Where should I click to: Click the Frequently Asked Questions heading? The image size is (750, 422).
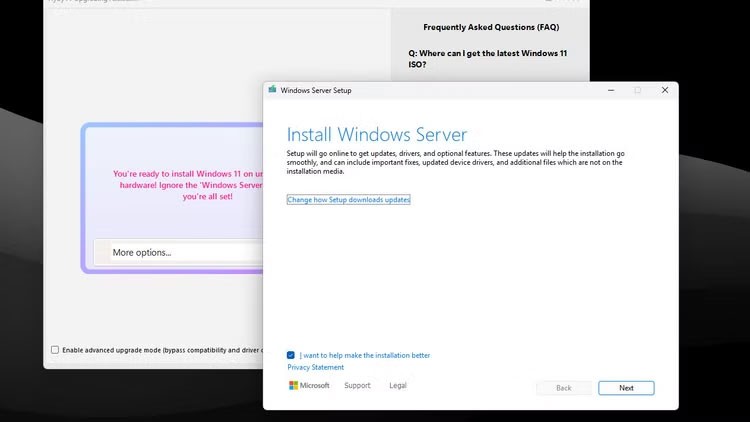coord(491,27)
